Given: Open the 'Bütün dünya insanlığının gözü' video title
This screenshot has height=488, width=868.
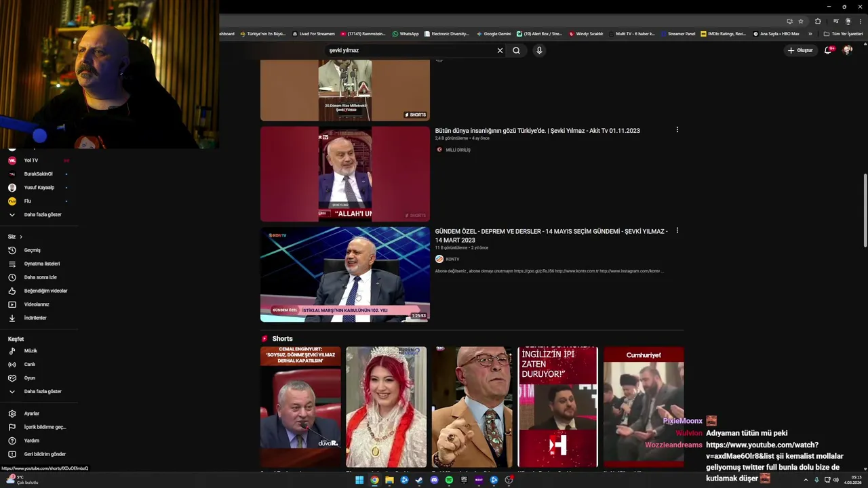Looking at the screenshot, I should (537, 131).
